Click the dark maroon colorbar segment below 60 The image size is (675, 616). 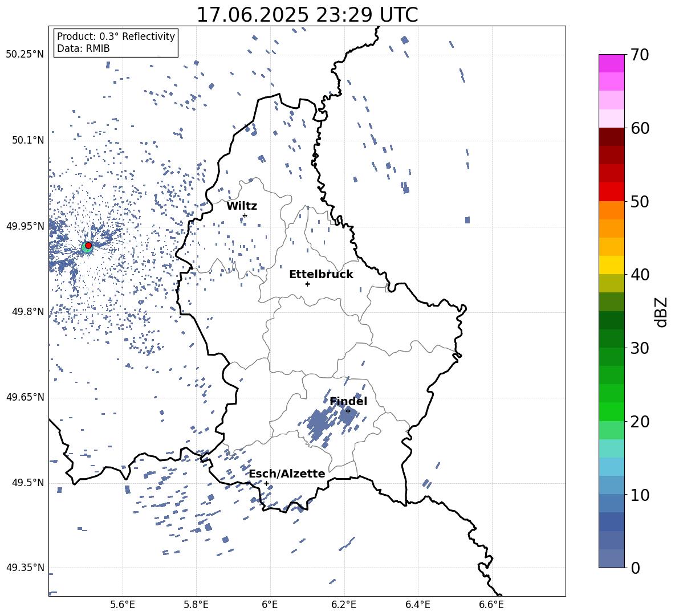tap(612, 137)
